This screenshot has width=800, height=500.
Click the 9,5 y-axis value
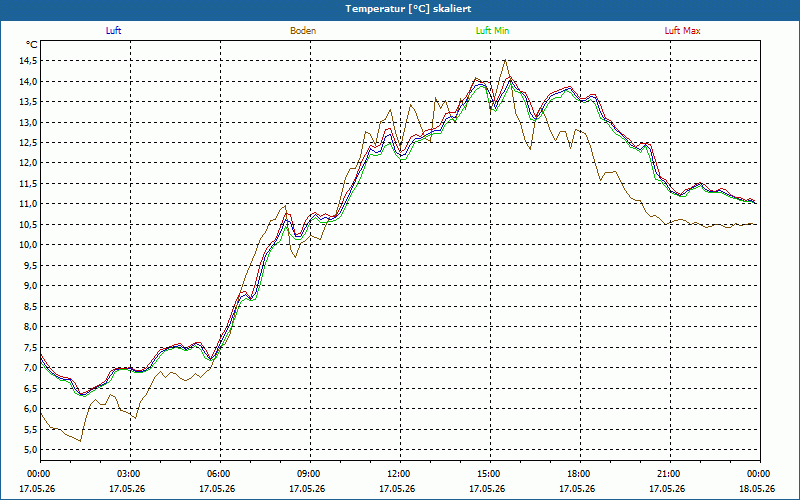click(30, 265)
